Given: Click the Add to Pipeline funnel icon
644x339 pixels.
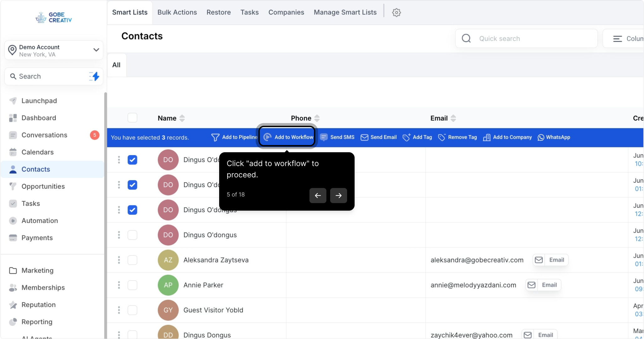Looking at the screenshot, I should 215,137.
